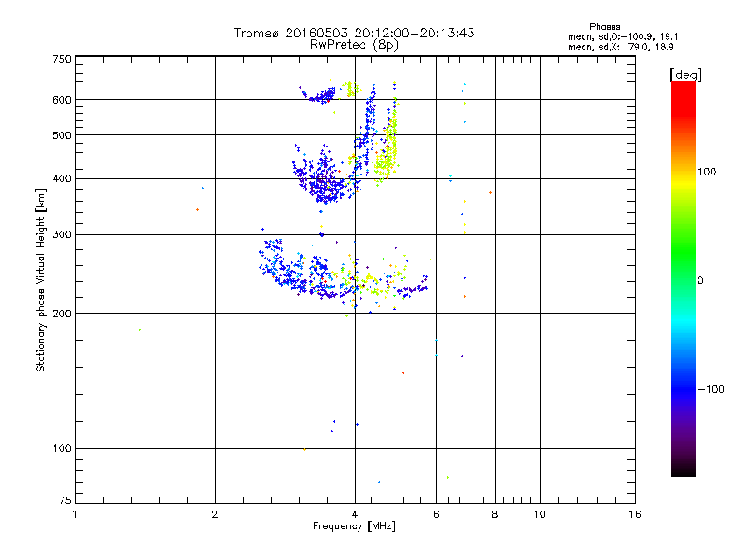Click the x-axis title "Frequency [MHz]"
The height and width of the screenshot is (560, 747).
coord(354,526)
